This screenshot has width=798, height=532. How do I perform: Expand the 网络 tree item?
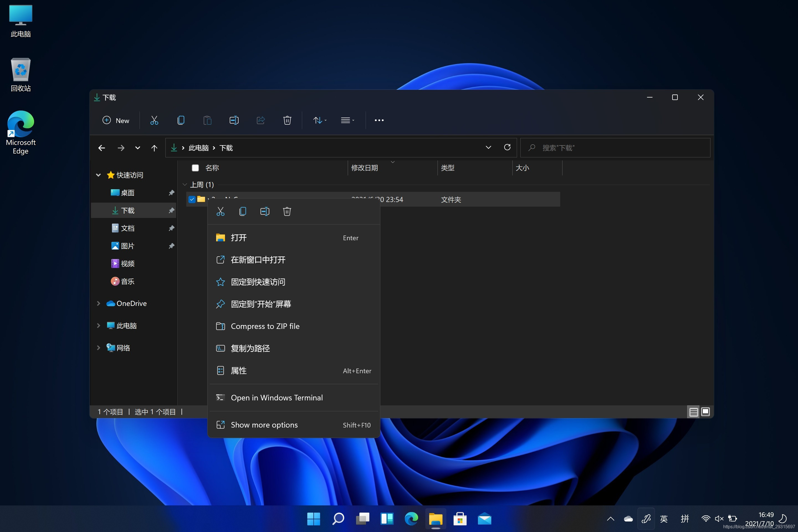(98, 347)
